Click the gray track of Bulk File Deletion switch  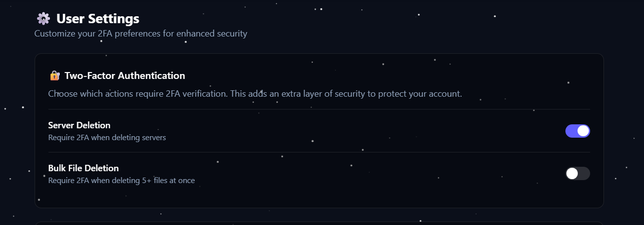point(584,174)
